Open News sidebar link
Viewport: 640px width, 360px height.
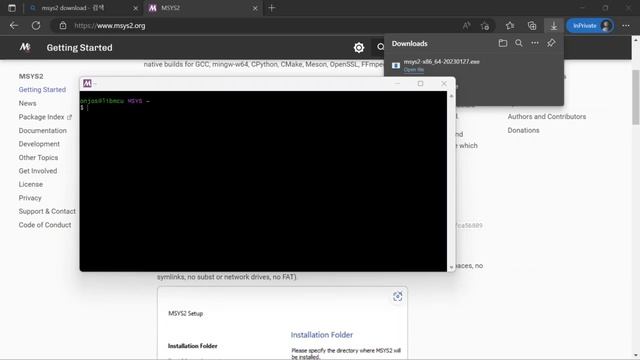(x=27, y=103)
